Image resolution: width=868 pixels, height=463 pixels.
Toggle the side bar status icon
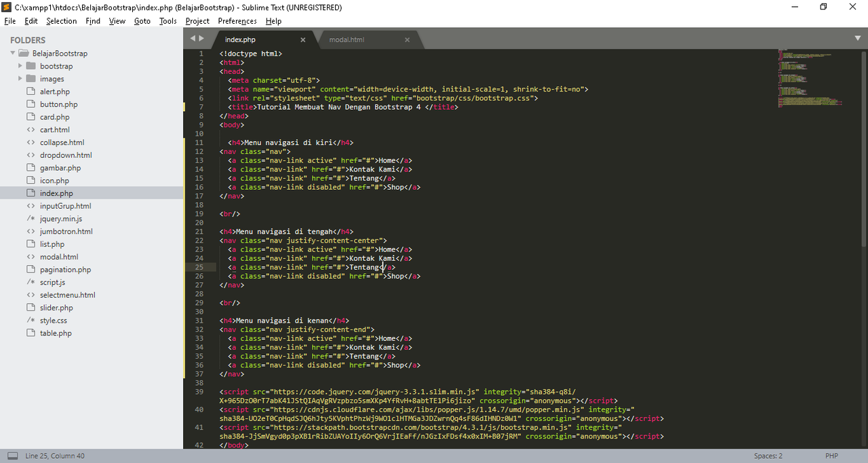[13, 456]
